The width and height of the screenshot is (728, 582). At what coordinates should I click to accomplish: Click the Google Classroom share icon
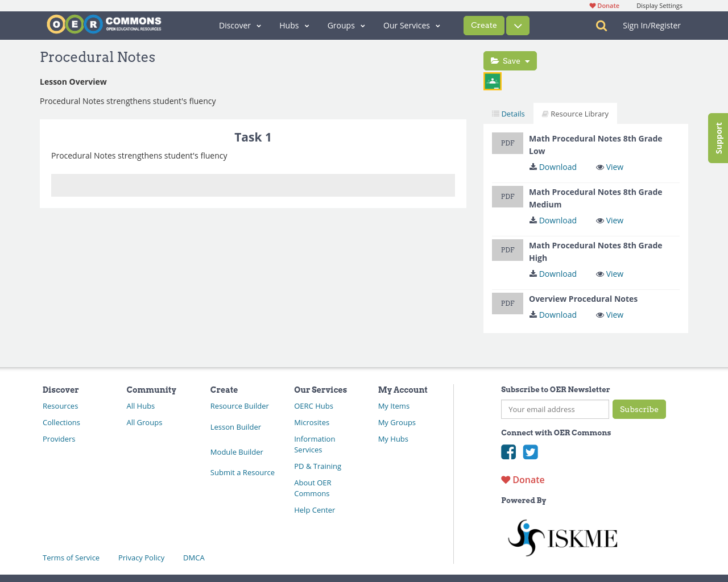pyautogui.click(x=493, y=82)
